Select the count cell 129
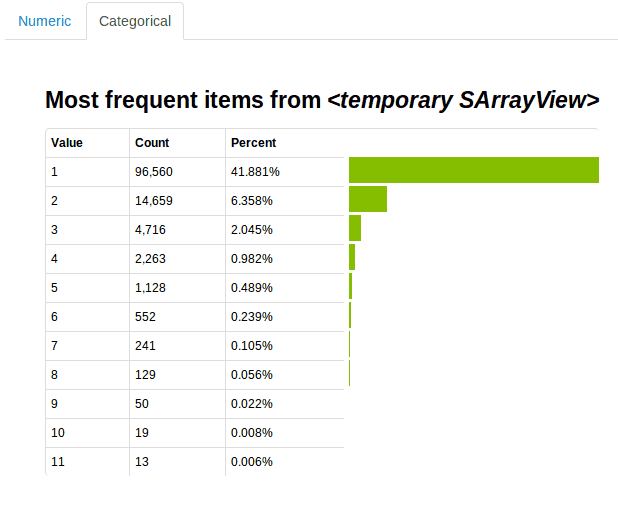The height and width of the screenshot is (521, 618). click(x=145, y=375)
